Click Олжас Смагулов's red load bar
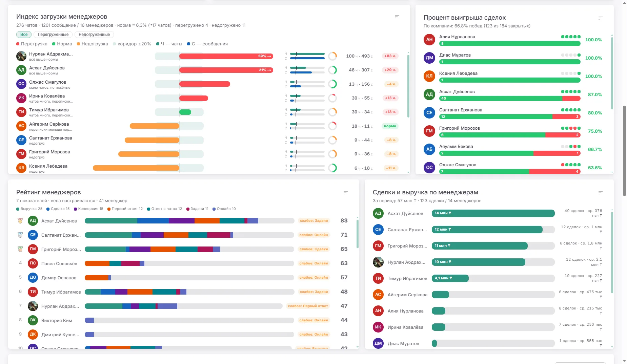Viewport: 627px width, 364px height. coord(205,84)
